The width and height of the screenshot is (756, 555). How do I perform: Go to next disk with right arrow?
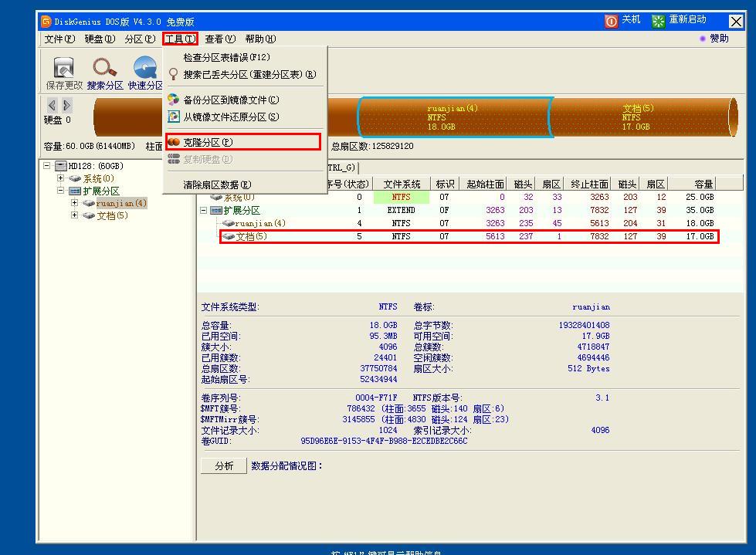(x=66, y=105)
